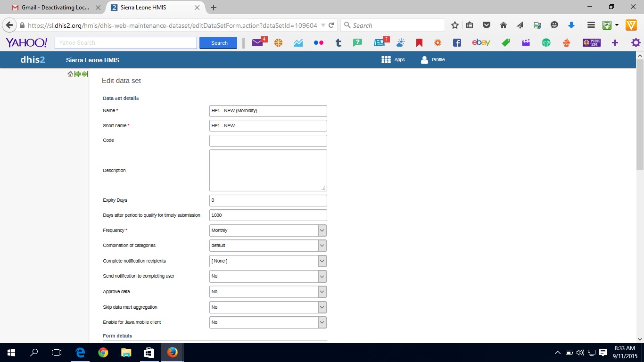Click the dhis2 logo link

33,60
